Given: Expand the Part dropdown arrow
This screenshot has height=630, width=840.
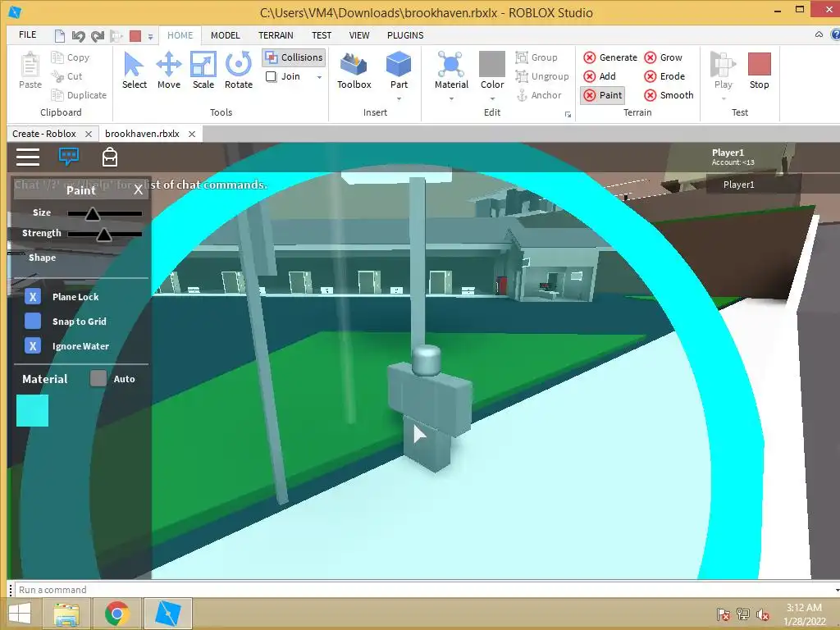Looking at the screenshot, I should pyautogui.click(x=399, y=99).
